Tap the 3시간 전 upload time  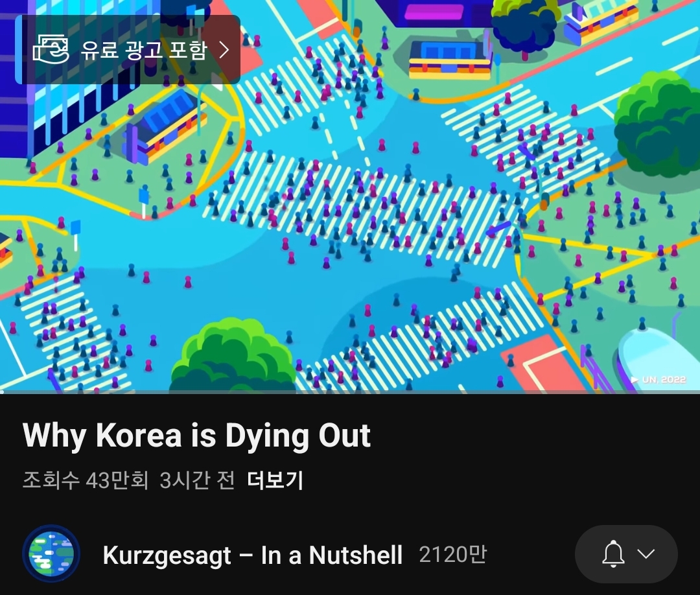pos(197,480)
